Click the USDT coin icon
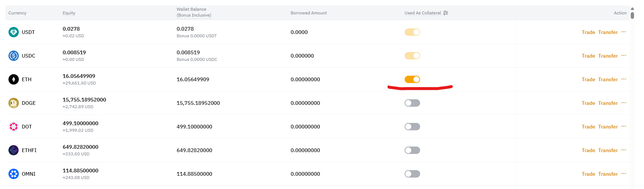Screen dimensions: 644x189 tap(14, 32)
